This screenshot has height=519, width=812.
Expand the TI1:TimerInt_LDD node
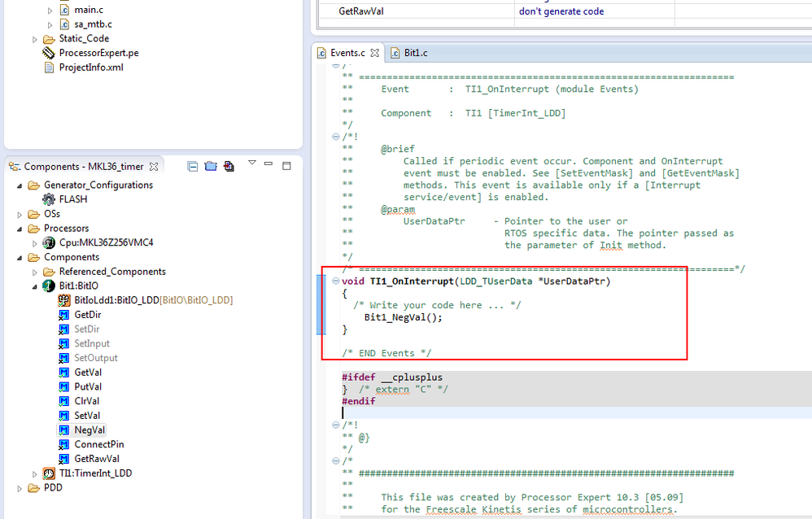[x=35, y=474]
